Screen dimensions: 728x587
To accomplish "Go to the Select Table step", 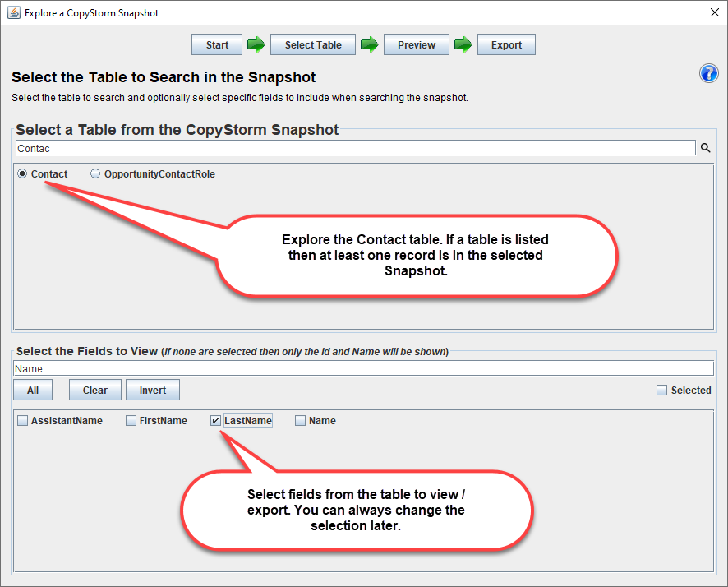I will [313, 44].
